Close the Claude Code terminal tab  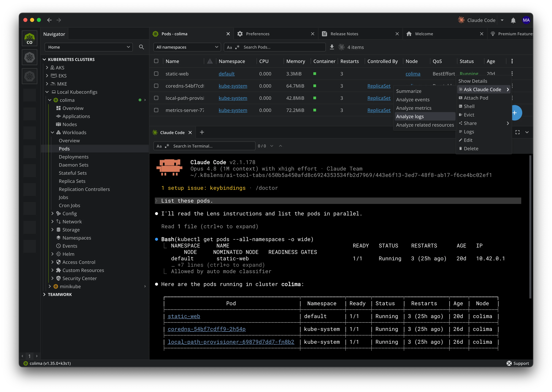(190, 133)
